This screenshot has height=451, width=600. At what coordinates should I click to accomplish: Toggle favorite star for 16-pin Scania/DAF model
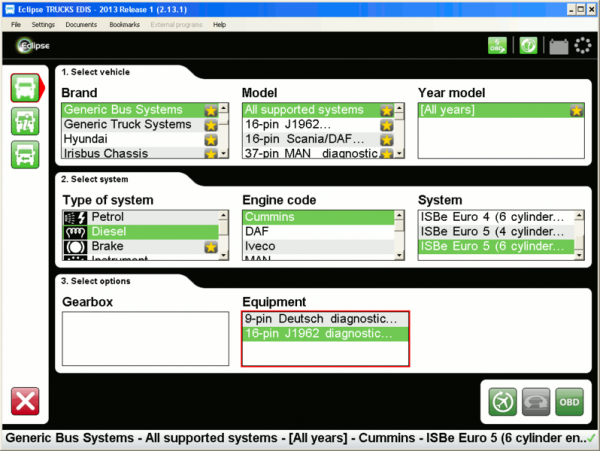click(x=386, y=140)
